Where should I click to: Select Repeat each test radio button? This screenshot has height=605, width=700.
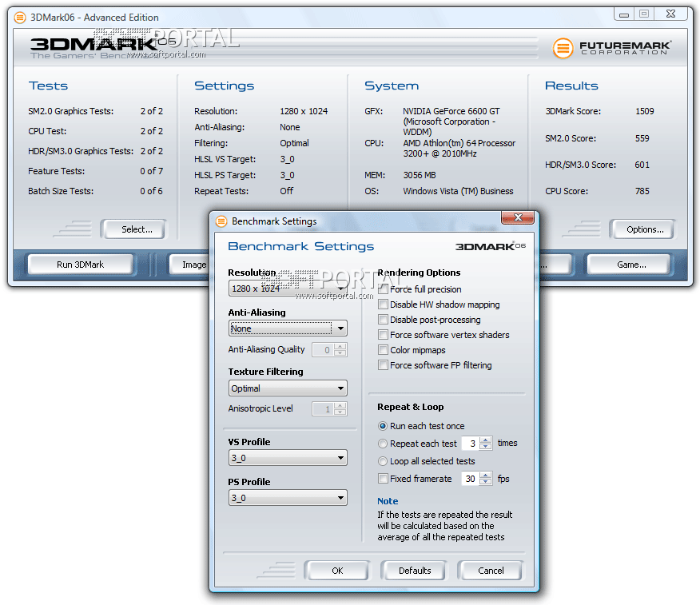coord(383,444)
